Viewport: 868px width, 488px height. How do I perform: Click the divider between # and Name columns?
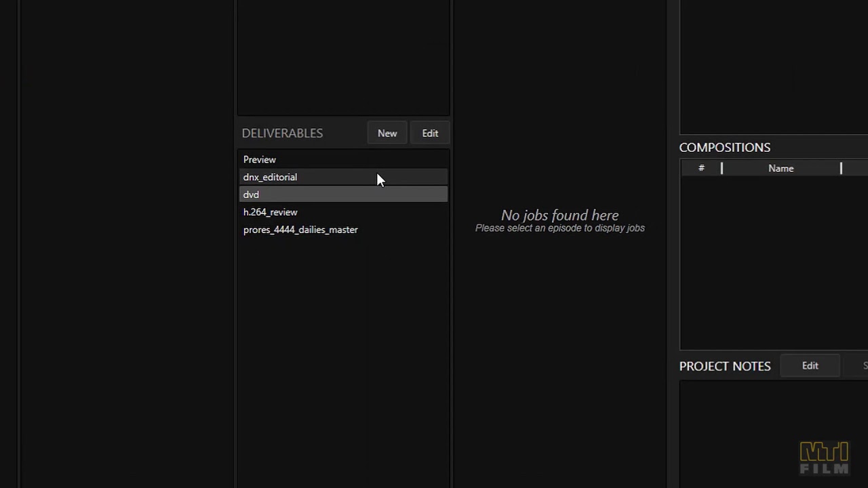[x=722, y=169]
